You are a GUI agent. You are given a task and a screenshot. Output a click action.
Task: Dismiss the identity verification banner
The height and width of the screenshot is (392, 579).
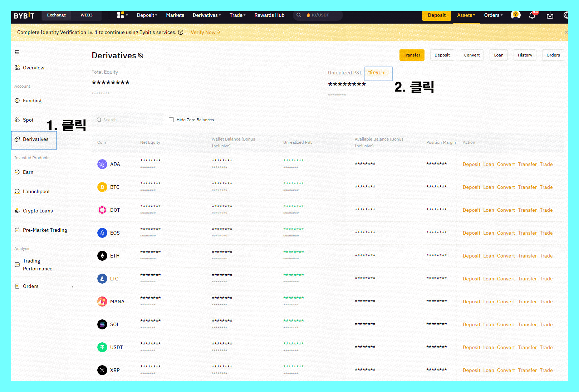click(x=566, y=32)
